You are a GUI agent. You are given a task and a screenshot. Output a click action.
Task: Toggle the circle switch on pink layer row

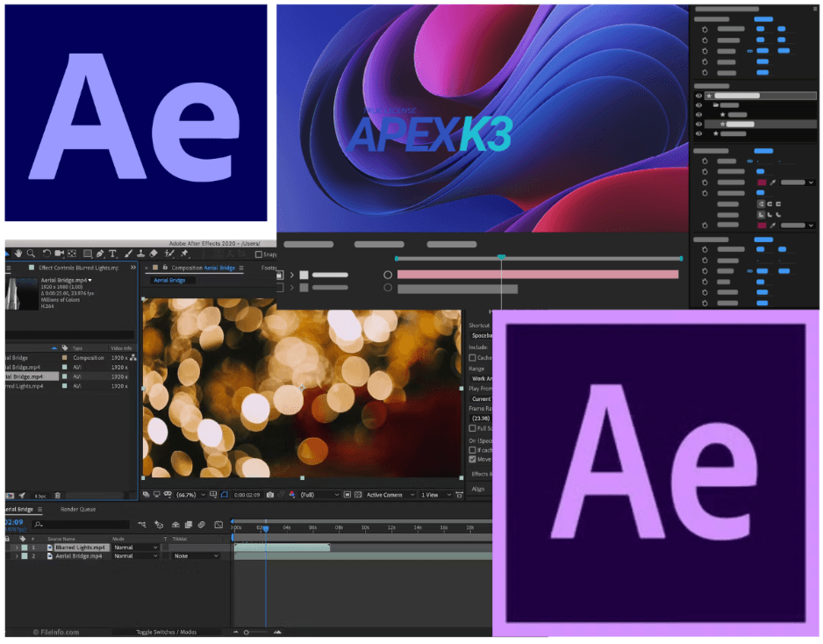coord(388,275)
